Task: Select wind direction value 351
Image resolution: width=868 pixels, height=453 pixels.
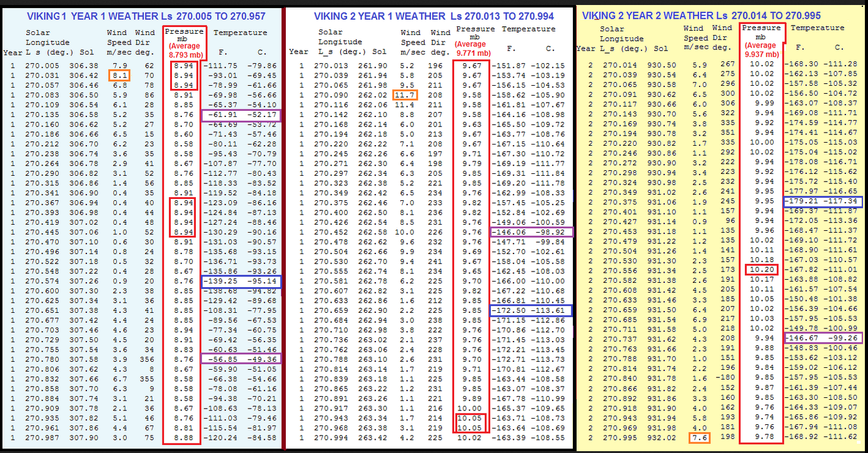Action: coord(729,133)
